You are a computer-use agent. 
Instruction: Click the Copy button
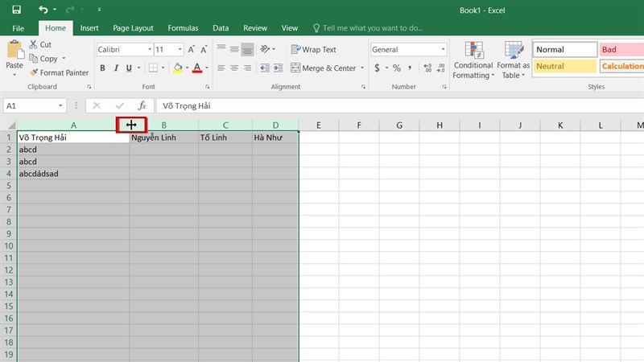tap(43, 59)
